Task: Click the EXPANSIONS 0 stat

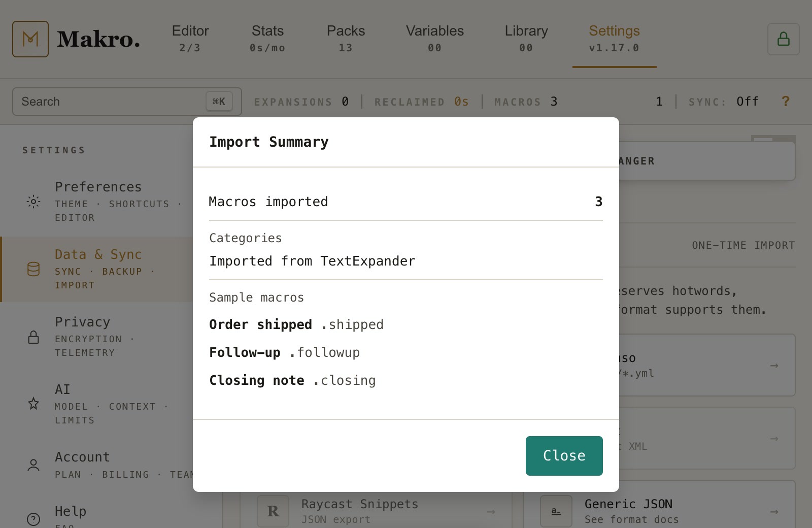Action: tap(301, 102)
